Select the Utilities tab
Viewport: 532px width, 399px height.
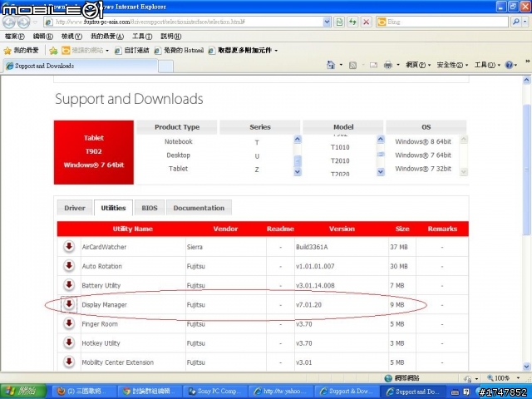[x=113, y=208]
